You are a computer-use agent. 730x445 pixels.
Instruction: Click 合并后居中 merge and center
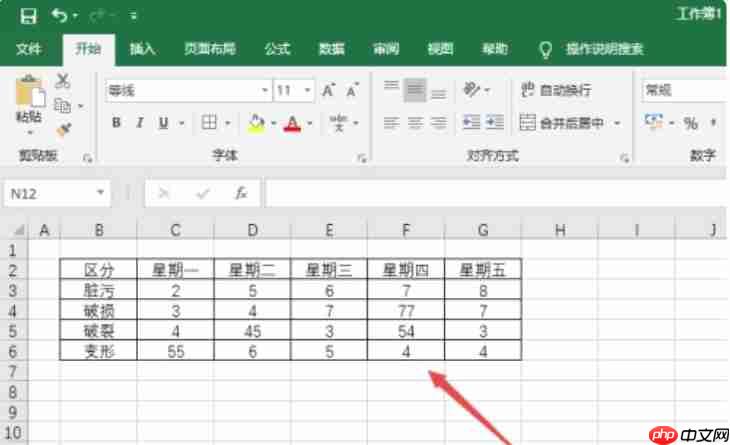coord(562,123)
